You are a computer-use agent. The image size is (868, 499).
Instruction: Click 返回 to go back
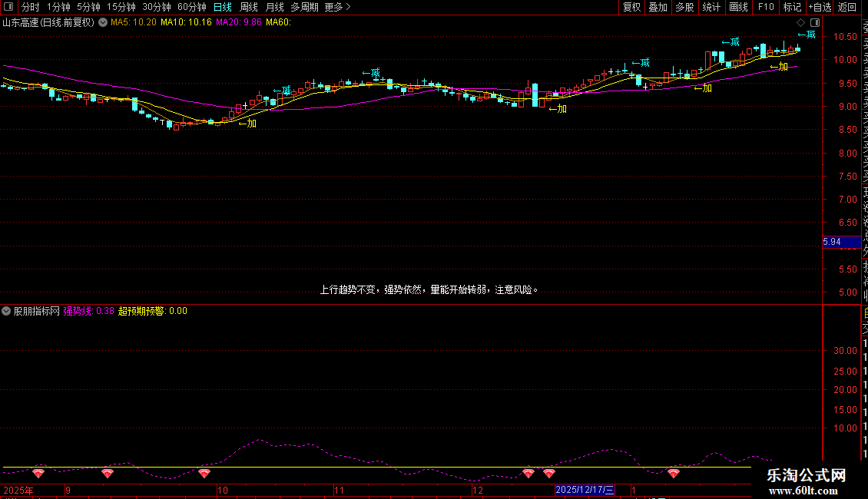847,7
